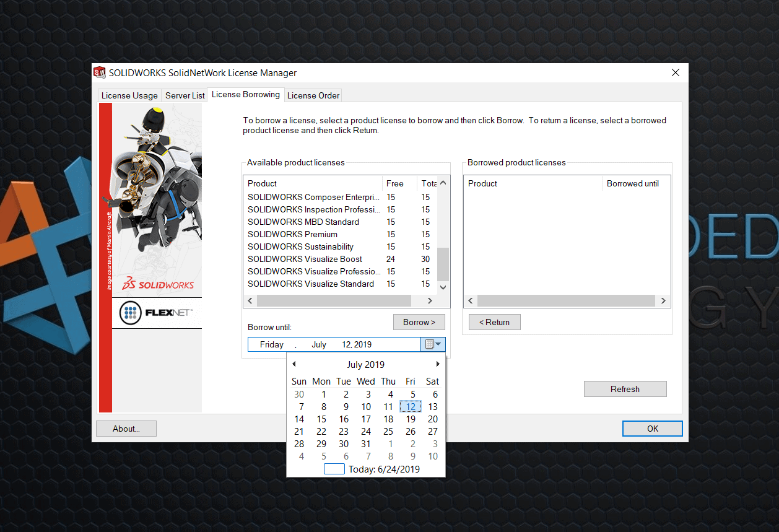Viewport: 779px width, 532px height.
Task: Open the About dialog
Action: pos(126,429)
